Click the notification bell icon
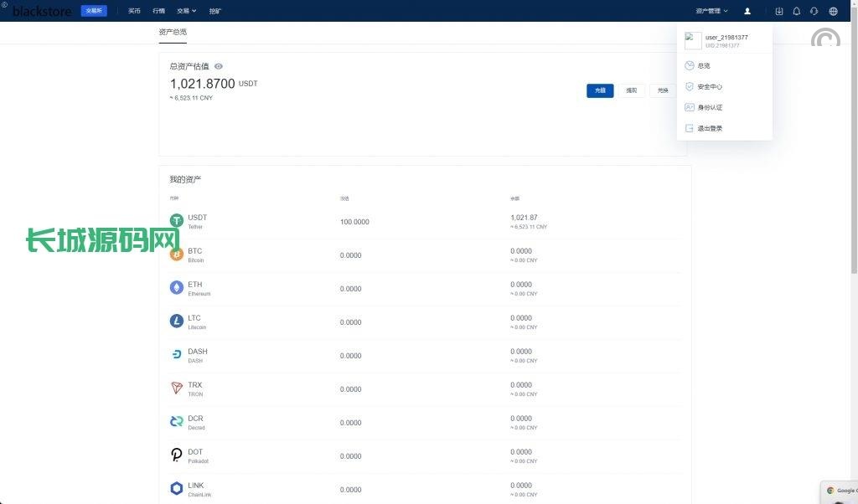The image size is (858, 504). click(796, 11)
